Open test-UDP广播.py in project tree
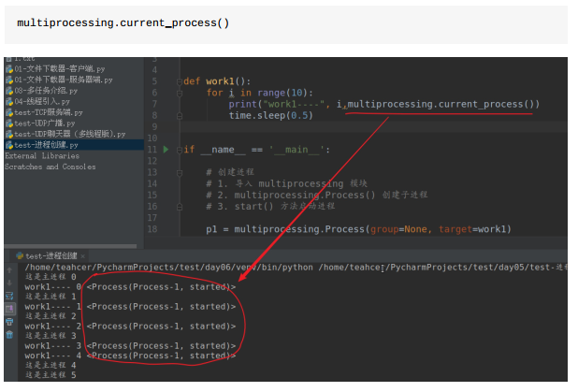Screen dimensions: 578x392 (x=45, y=123)
